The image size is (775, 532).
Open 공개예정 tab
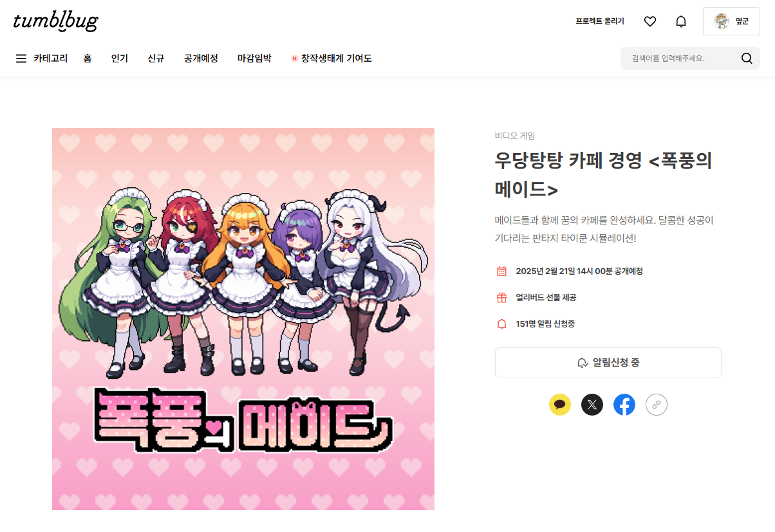pos(201,59)
